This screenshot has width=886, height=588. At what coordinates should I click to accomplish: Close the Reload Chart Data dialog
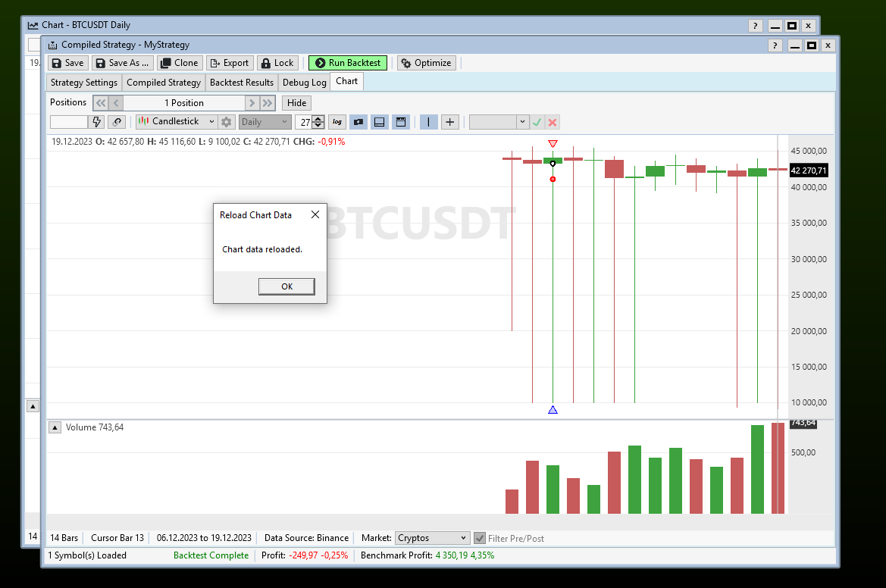315,214
